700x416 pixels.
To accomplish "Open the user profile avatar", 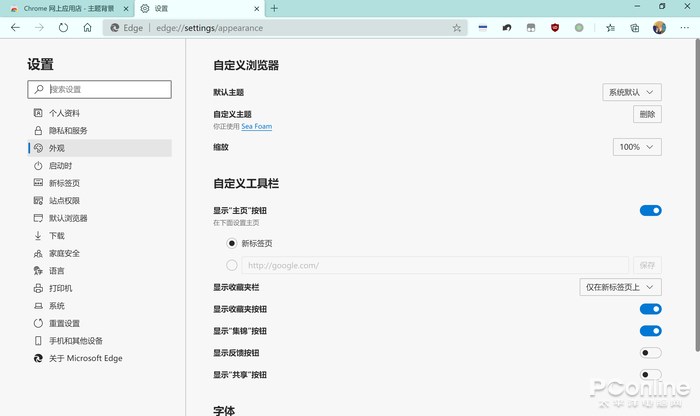I will point(659,28).
